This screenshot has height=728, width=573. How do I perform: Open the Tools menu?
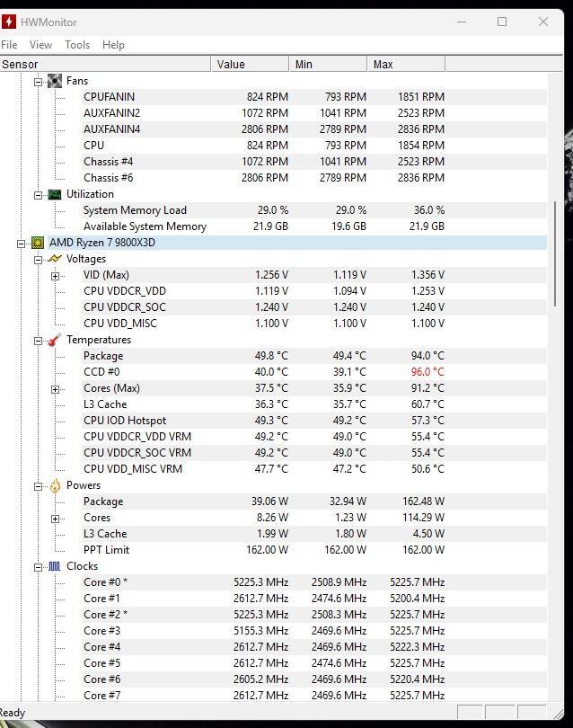point(77,45)
